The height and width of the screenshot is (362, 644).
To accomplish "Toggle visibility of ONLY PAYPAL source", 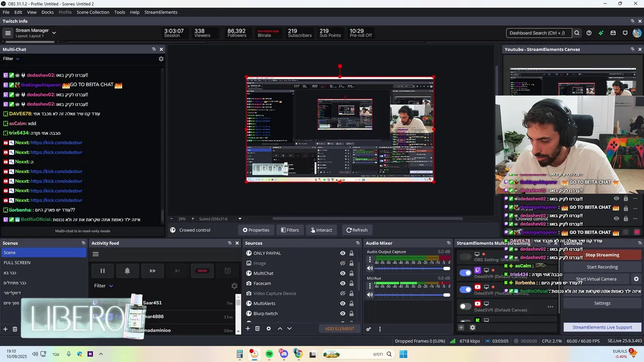I will [x=343, y=253].
